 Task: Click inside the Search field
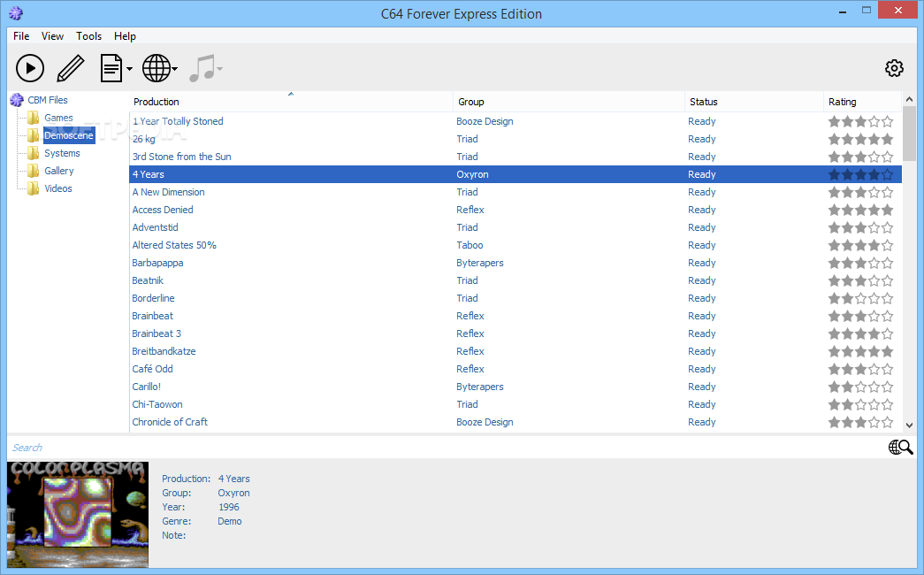(445, 448)
